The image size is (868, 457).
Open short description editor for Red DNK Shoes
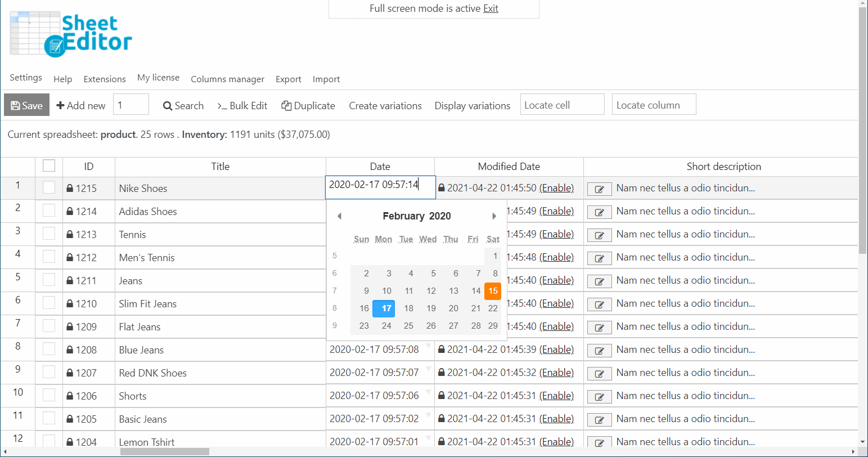point(600,374)
